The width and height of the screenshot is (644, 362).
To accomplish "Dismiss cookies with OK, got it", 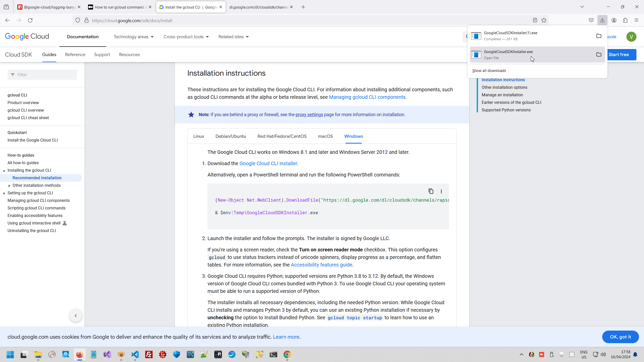I will coord(620,337).
